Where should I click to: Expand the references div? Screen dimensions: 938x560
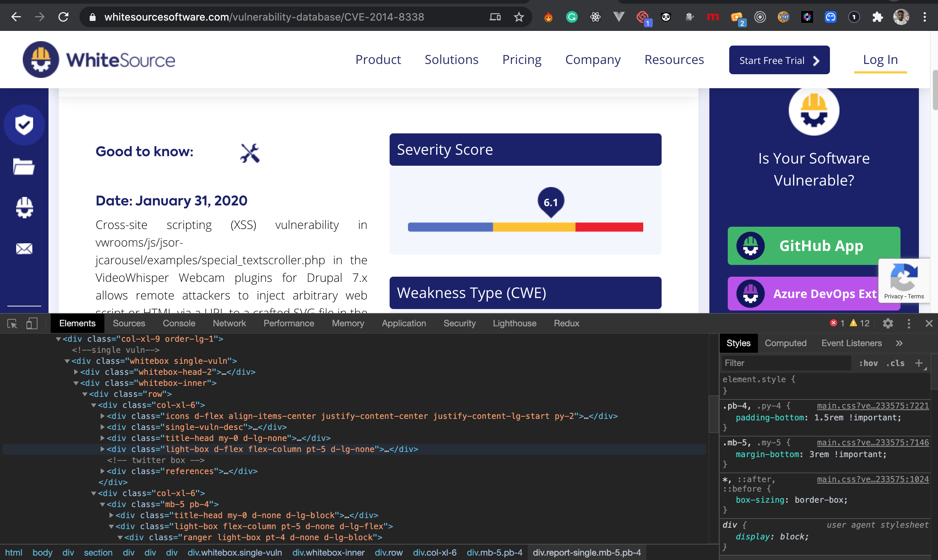point(102,471)
